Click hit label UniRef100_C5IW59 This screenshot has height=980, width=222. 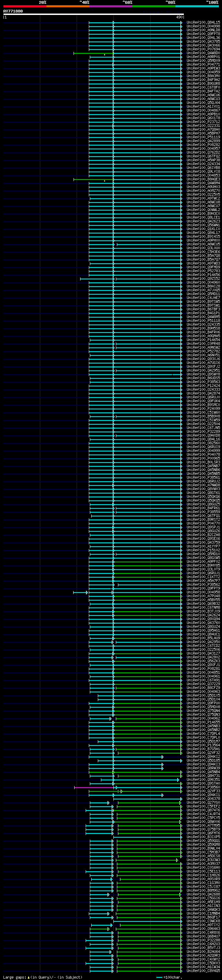click(203, 420)
